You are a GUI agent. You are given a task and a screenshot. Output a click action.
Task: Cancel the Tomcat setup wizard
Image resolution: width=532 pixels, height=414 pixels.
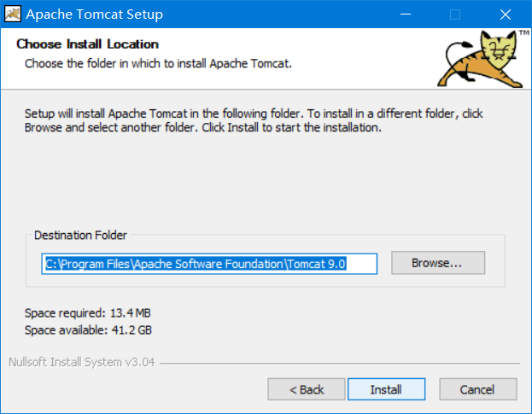pos(478,389)
